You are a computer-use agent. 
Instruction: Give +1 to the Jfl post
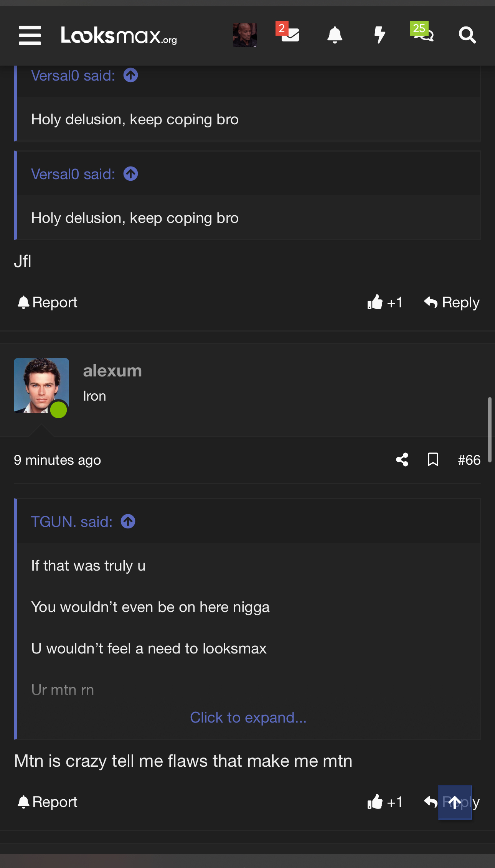385,302
